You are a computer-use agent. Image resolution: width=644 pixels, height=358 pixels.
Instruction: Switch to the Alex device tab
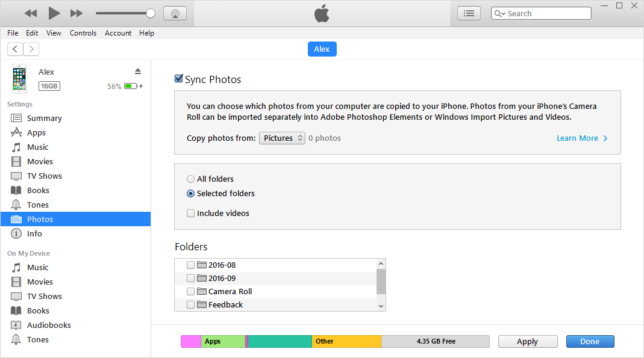(322, 49)
